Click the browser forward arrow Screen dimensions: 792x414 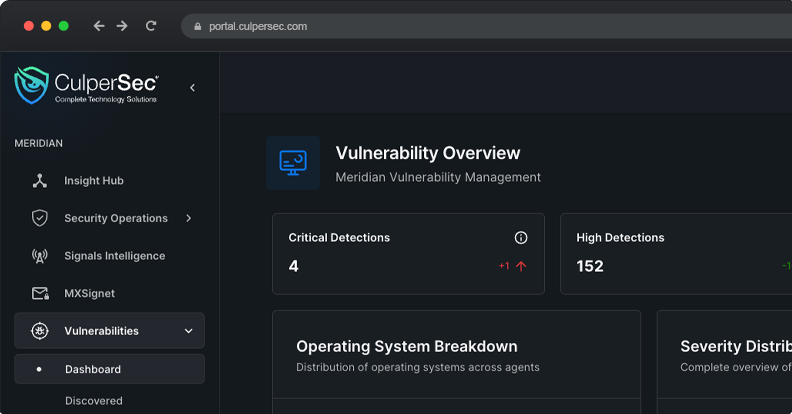coord(123,26)
